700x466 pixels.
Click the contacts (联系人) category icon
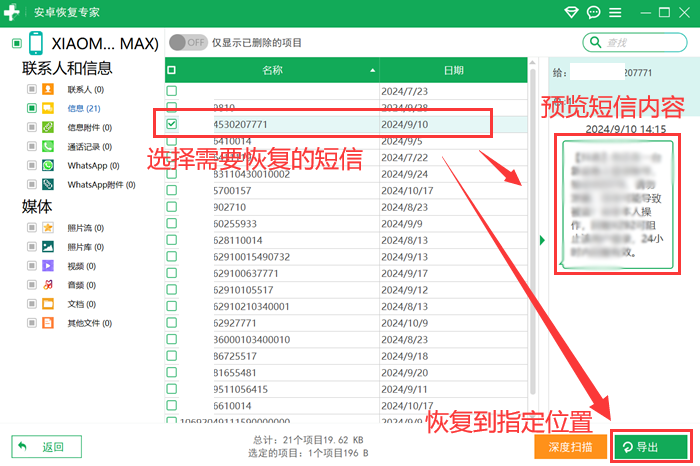[47, 89]
